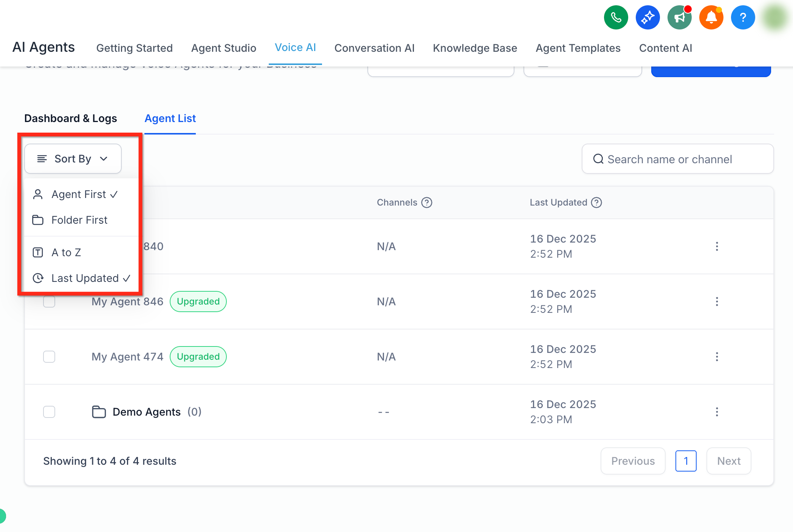Open the blue AI sparkle assistant icon
Viewport: 793px width, 532px height.
647,17
